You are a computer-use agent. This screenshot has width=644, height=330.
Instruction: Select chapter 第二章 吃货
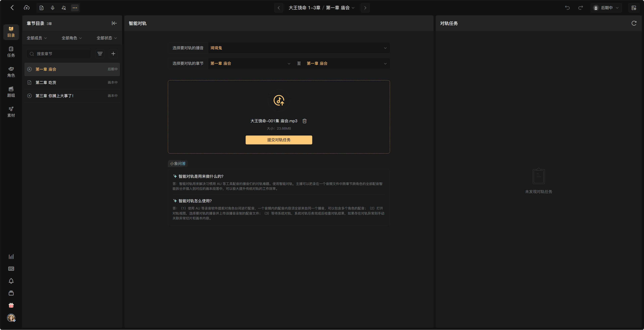click(72, 82)
